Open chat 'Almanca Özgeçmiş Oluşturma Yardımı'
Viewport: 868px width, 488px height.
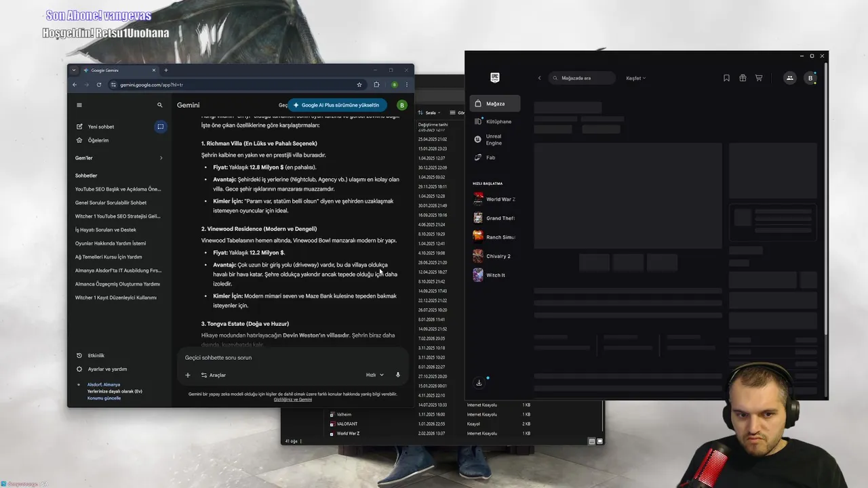[x=117, y=284]
